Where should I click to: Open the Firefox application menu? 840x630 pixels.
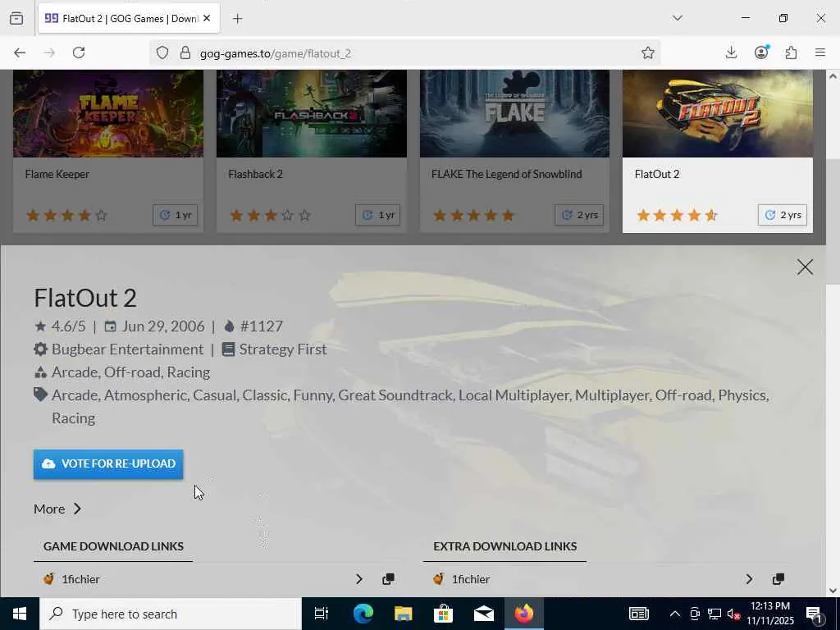click(820, 52)
